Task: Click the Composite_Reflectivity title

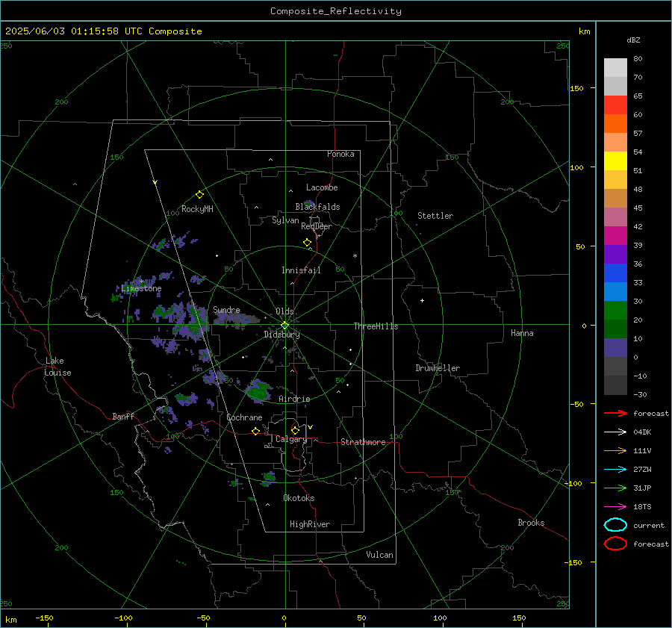Action: point(336,11)
